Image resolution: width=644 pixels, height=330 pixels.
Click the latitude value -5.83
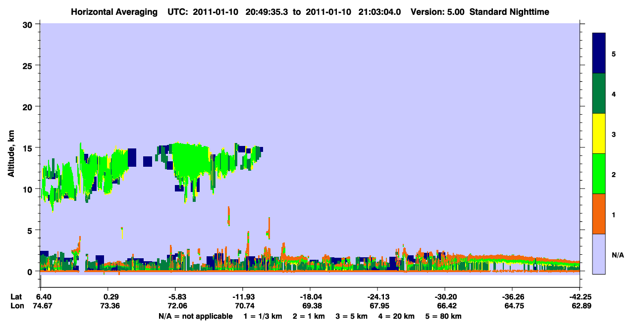coord(177,297)
